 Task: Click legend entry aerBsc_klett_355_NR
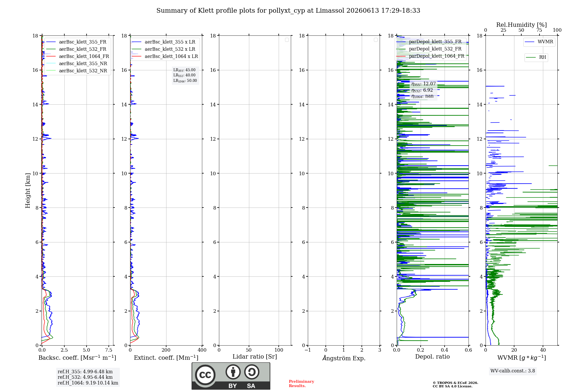coord(77,63)
